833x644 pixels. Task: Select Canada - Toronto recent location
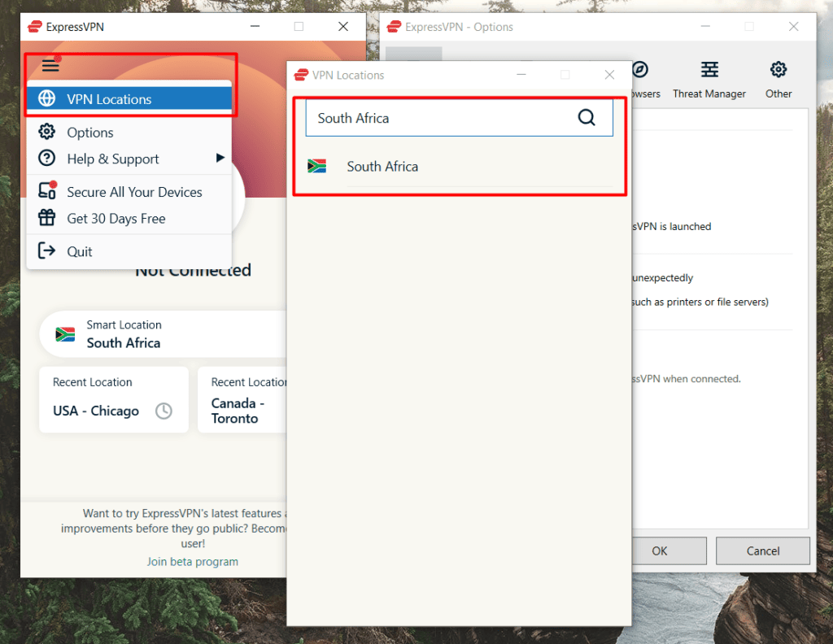(x=242, y=400)
